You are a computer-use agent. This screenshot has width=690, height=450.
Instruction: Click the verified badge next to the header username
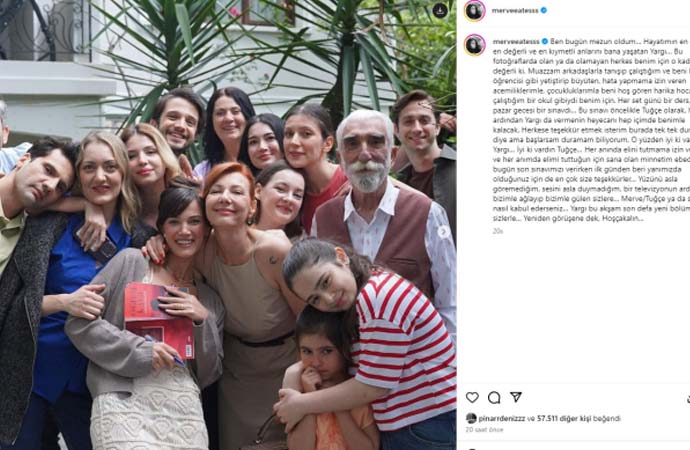coord(544,10)
